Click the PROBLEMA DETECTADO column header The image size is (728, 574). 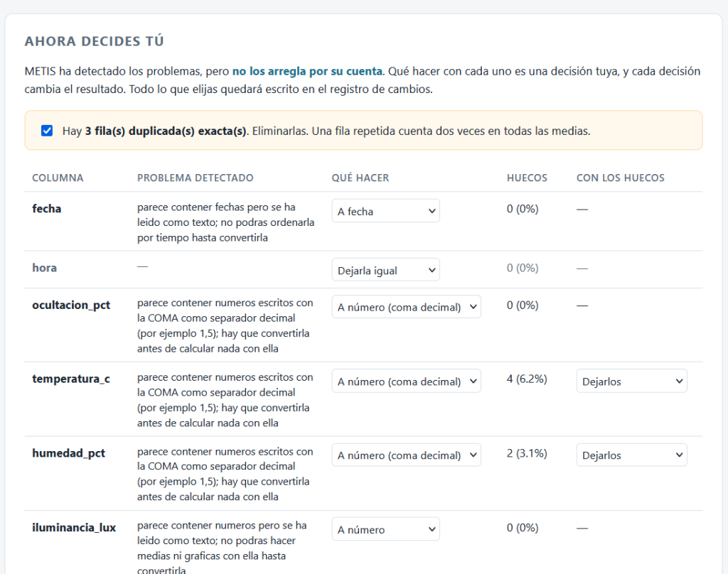click(195, 178)
